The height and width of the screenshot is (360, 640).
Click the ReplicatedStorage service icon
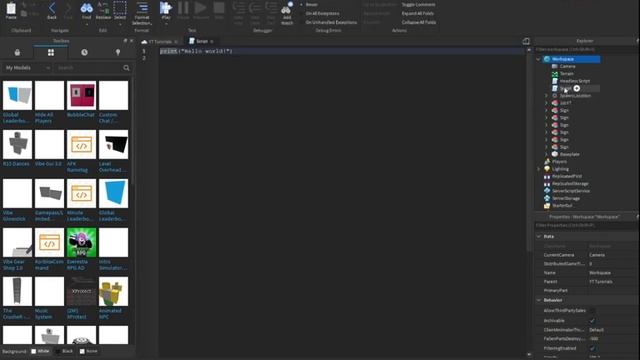[547, 184]
